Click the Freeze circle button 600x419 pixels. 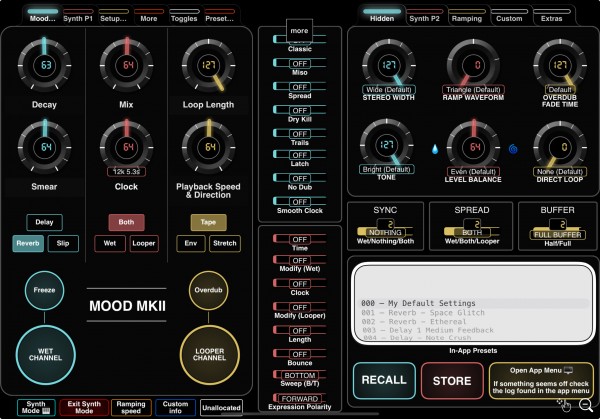[x=44, y=290]
